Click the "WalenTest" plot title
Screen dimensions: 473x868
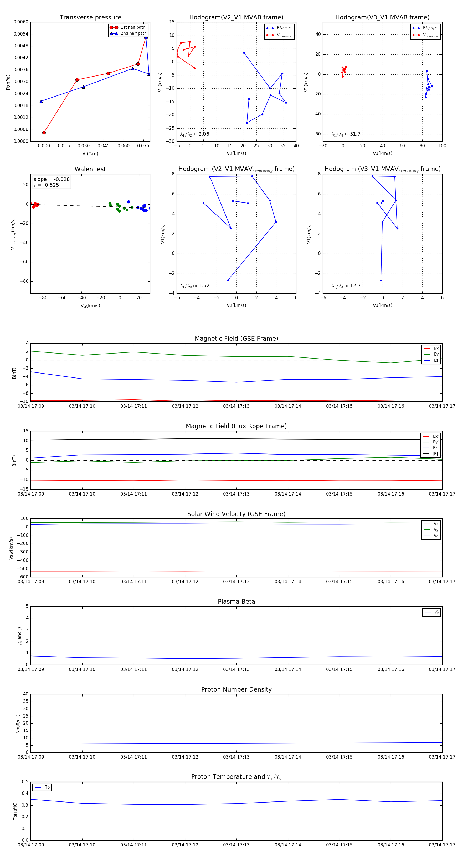(90, 169)
